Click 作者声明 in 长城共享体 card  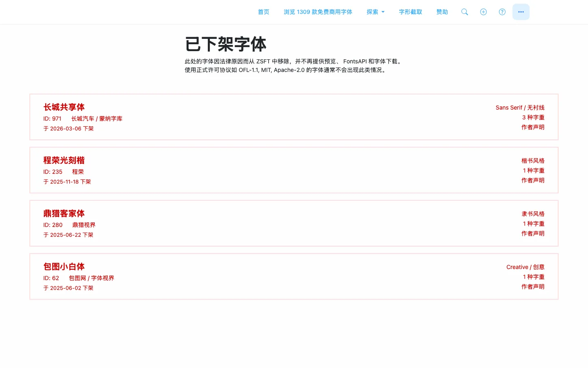[x=533, y=127]
